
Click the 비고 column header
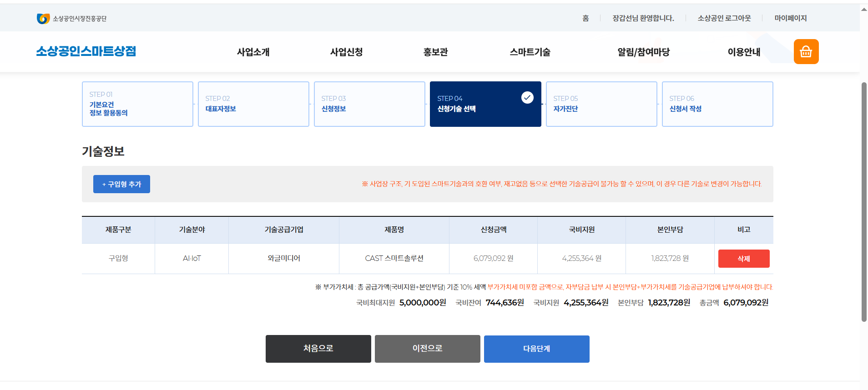click(744, 230)
